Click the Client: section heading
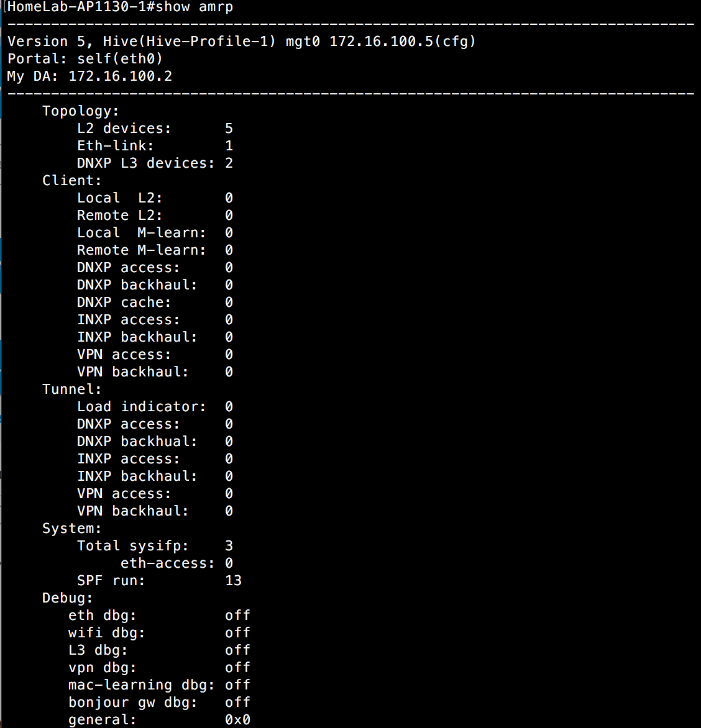The image size is (701, 728). click(71, 181)
